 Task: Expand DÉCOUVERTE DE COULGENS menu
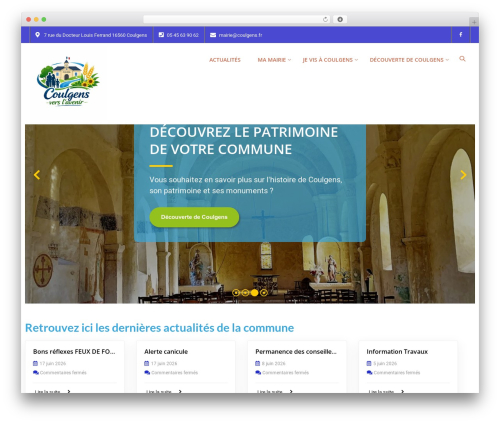pyautogui.click(x=409, y=60)
